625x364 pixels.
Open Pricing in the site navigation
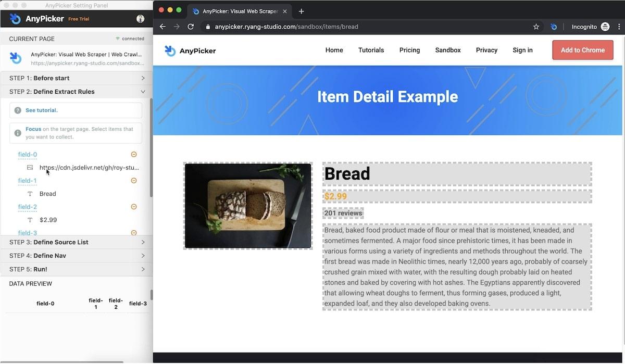pos(410,50)
